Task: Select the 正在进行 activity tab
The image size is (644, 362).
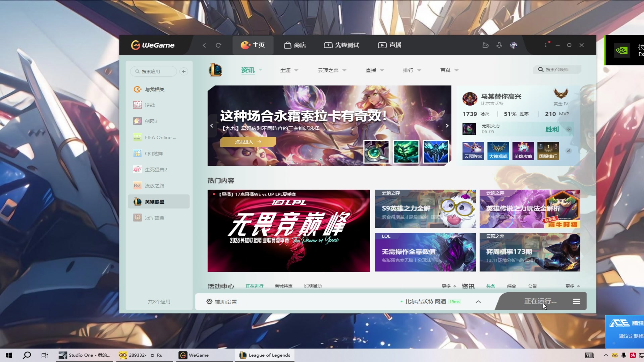Action: point(254,286)
